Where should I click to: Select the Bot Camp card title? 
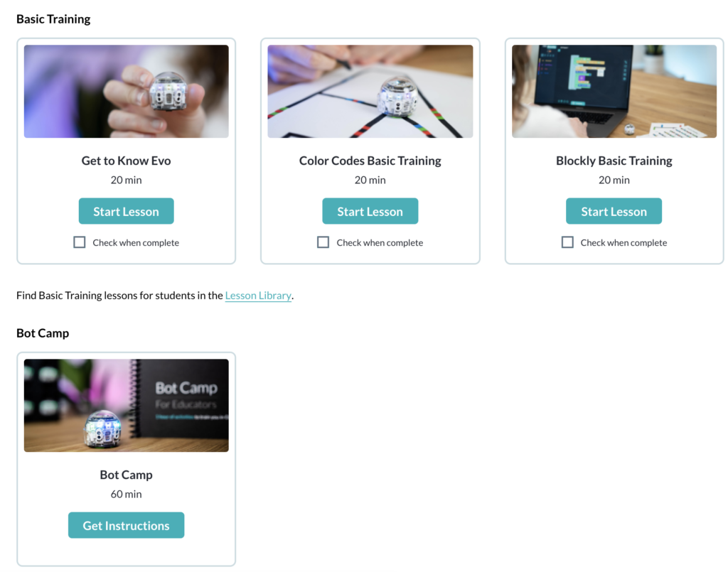tap(127, 475)
